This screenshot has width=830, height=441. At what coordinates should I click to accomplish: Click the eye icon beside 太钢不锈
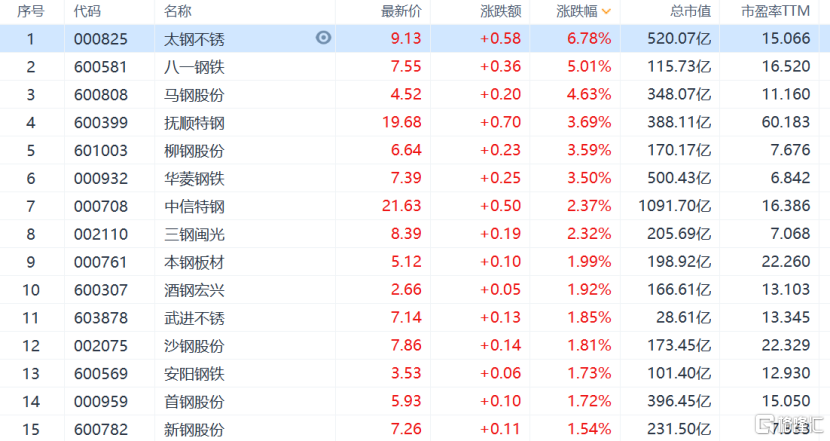coord(323,38)
